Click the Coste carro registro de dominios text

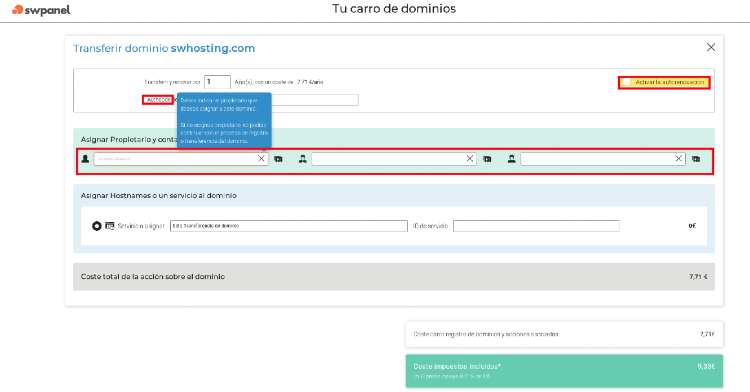tap(486, 334)
